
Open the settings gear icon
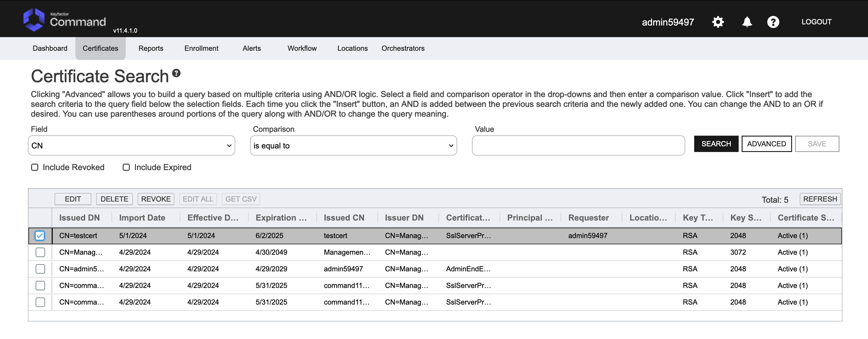click(718, 22)
